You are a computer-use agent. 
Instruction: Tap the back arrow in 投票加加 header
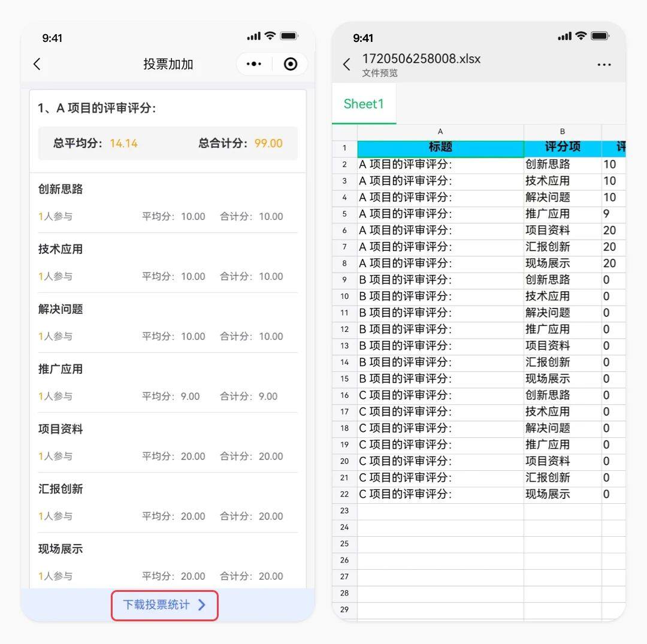[x=37, y=64]
